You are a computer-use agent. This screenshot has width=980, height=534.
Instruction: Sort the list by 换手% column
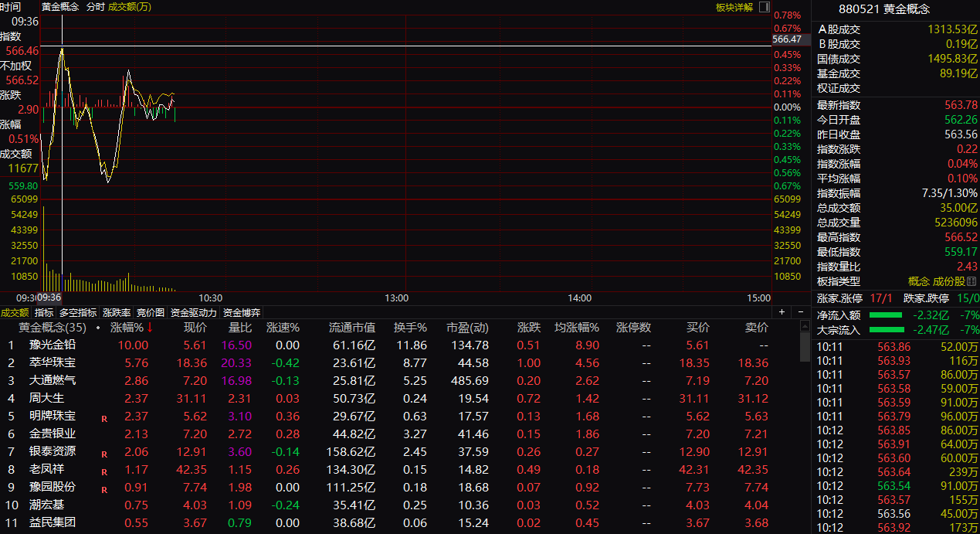410,328
